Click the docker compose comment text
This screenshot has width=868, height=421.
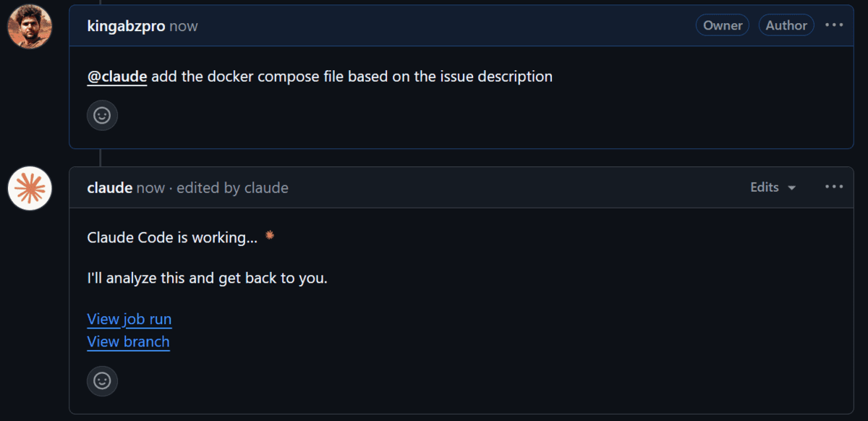click(352, 76)
